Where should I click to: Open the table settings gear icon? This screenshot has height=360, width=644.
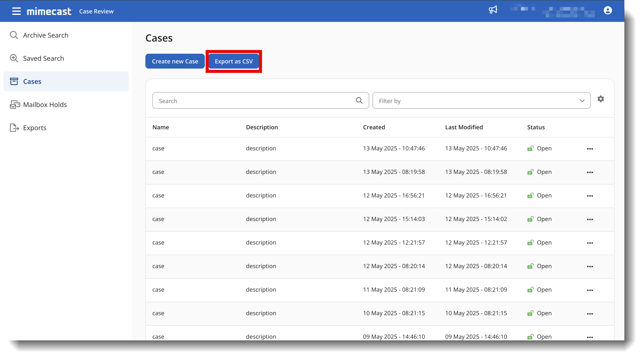pyautogui.click(x=601, y=99)
